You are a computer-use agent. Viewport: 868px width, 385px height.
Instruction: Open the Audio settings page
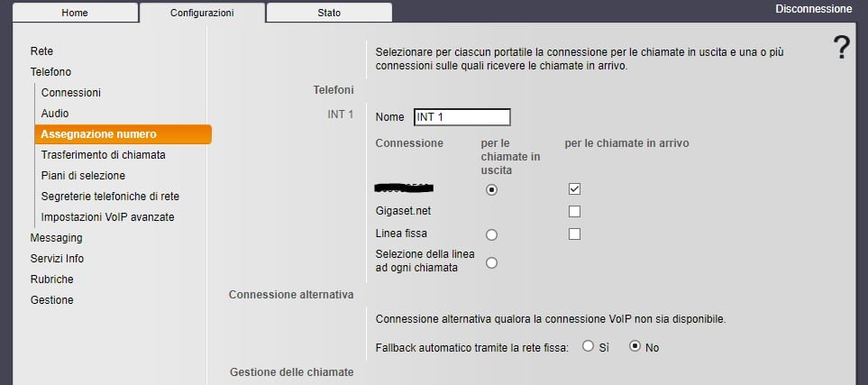tap(55, 113)
